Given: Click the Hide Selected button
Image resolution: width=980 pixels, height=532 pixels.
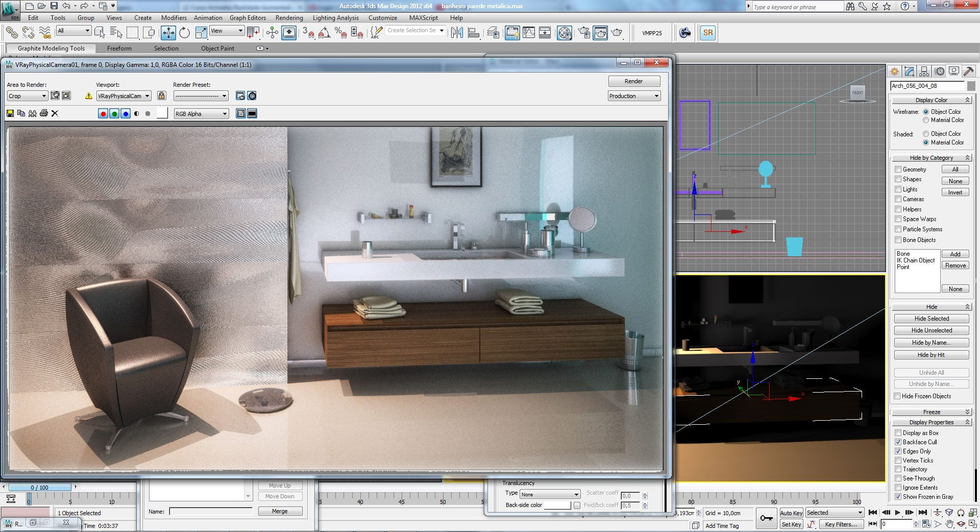Looking at the screenshot, I should [x=932, y=319].
